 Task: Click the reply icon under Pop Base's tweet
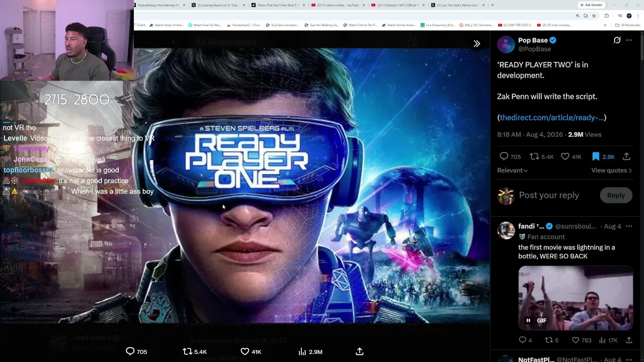pos(504,156)
